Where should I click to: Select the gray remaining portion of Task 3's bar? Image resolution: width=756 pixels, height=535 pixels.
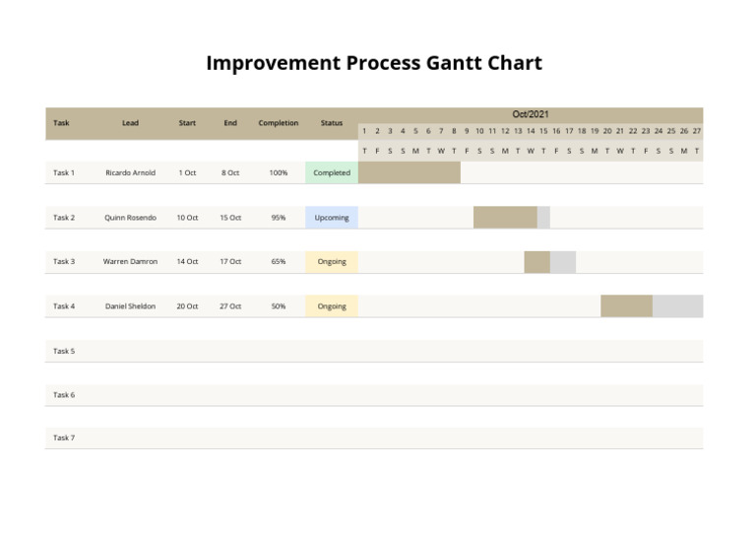click(x=562, y=262)
